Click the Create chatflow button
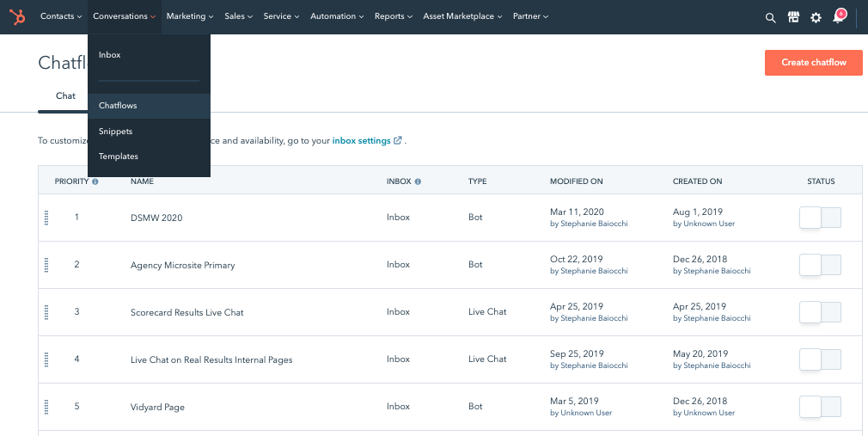Image resolution: width=868 pixels, height=436 pixels. [x=813, y=63]
